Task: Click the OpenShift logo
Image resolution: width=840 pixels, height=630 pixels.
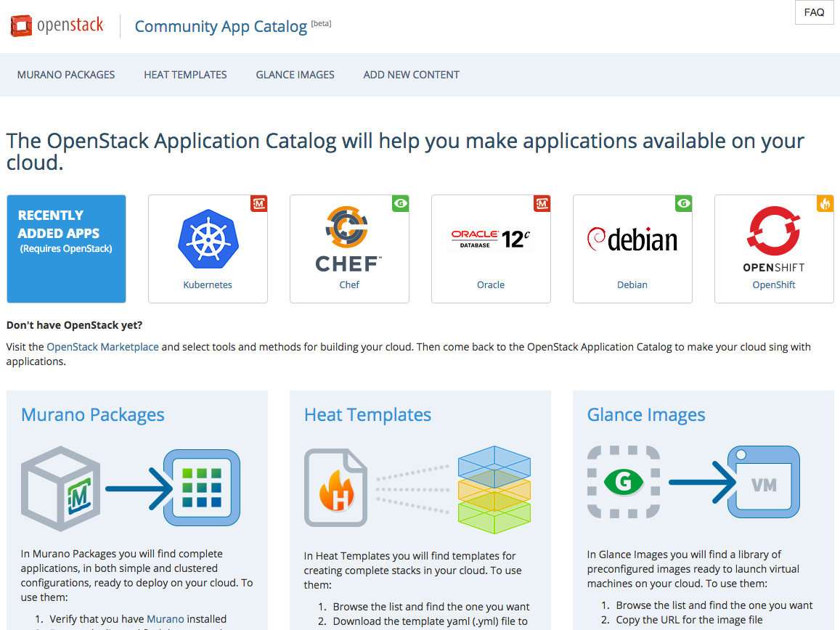Action: tap(774, 239)
